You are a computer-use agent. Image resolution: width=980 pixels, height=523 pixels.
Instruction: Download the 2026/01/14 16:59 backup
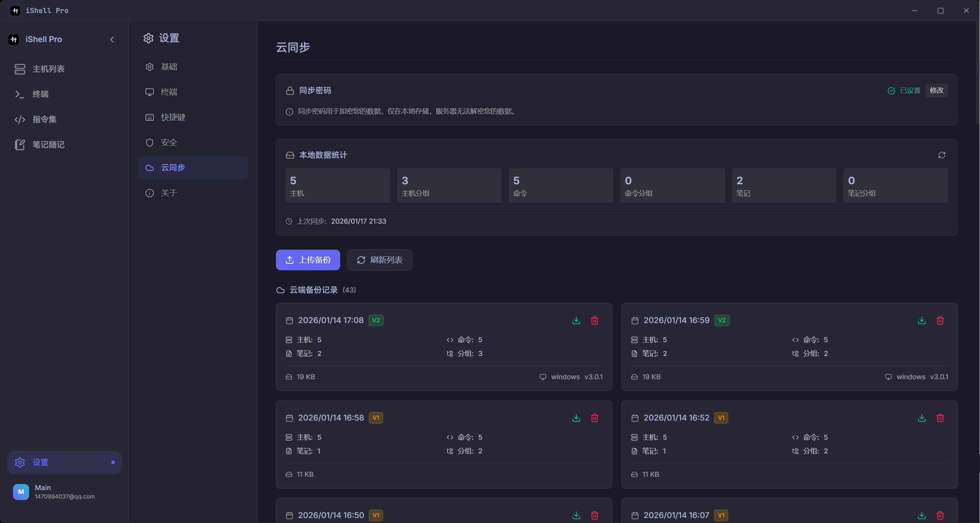click(x=922, y=320)
